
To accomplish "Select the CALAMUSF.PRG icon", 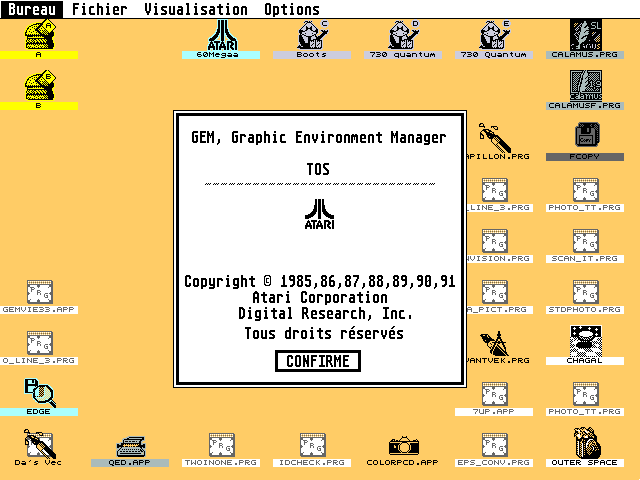I will click(x=586, y=86).
